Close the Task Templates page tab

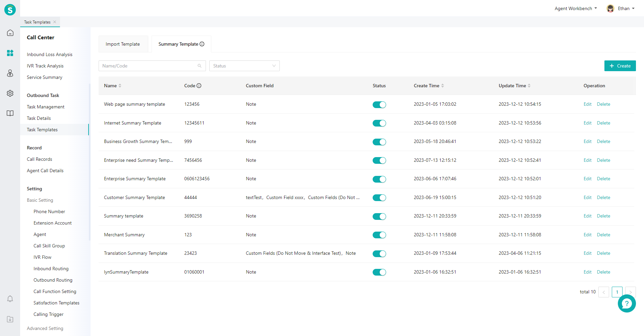coord(55,22)
